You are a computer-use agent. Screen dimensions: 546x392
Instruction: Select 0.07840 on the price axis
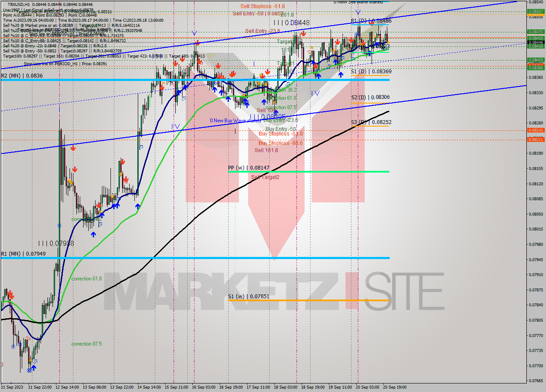pos(536,305)
